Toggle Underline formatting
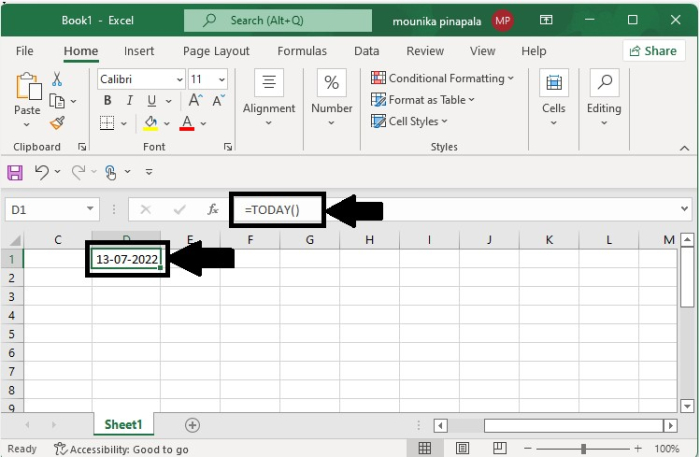The image size is (700, 457). [x=152, y=101]
